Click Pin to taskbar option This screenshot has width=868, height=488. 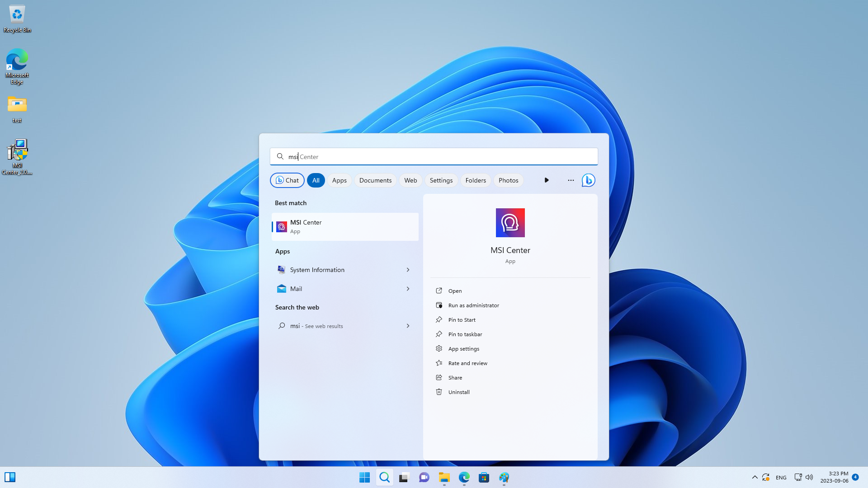[465, 333]
